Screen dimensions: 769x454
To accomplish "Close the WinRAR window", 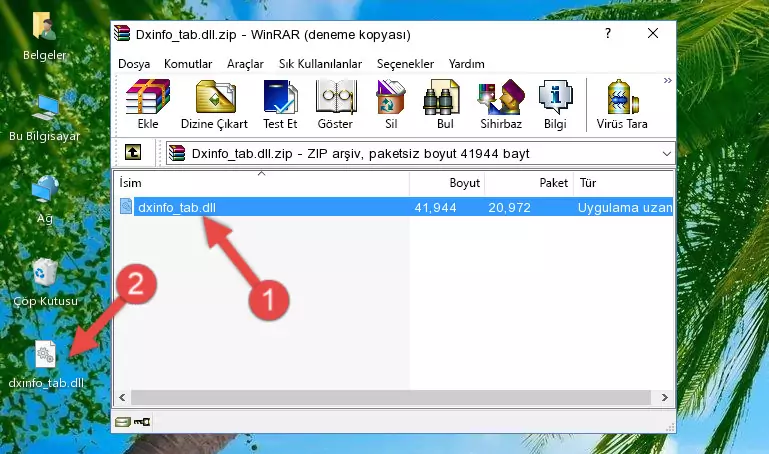I will [653, 33].
